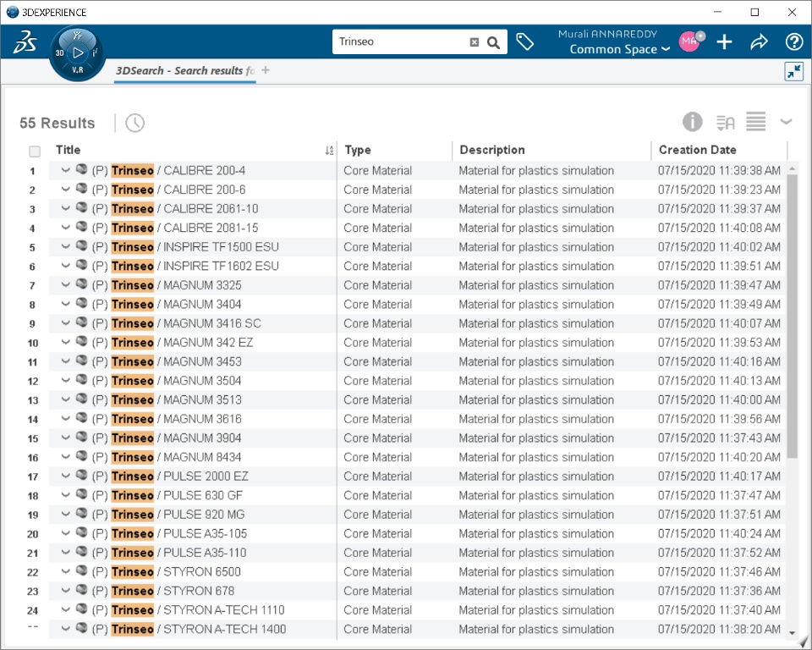This screenshot has width=812, height=650.
Task: Sort by Creation Date column header
Action: 697,150
